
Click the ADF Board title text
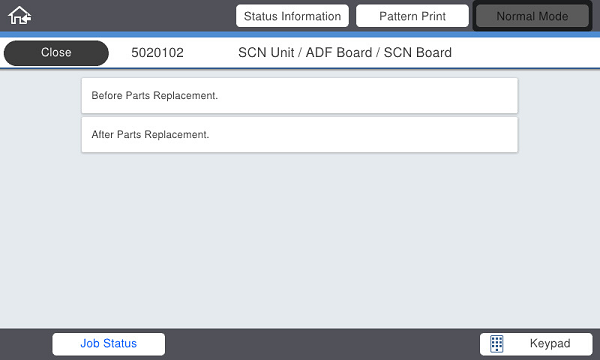click(339, 53)
